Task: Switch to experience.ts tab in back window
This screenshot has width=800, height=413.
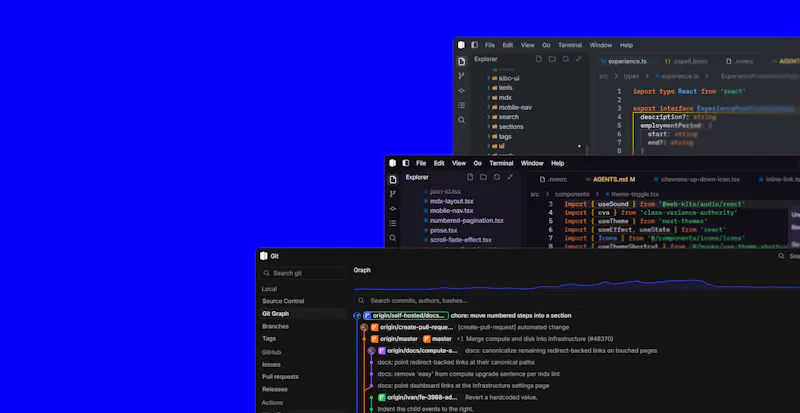Action: pos(623,61)
